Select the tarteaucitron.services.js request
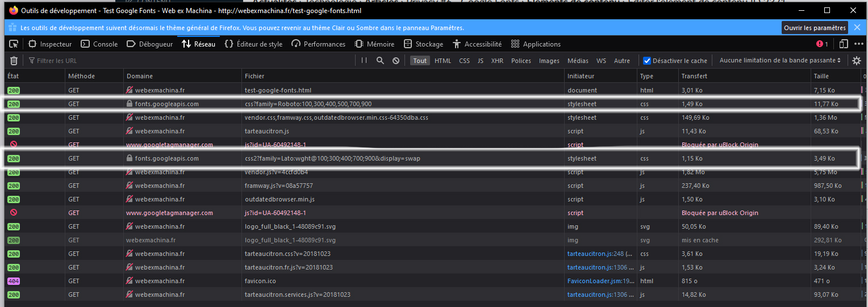 (433, 295)
